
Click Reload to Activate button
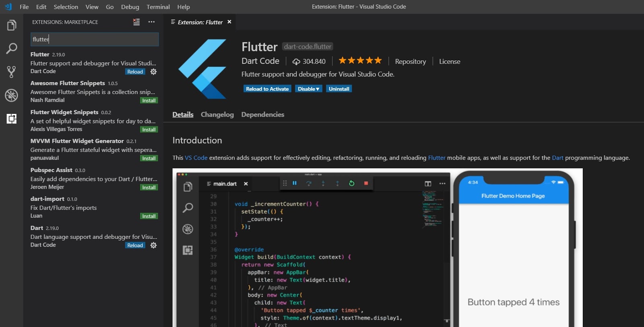pos(267,89)
